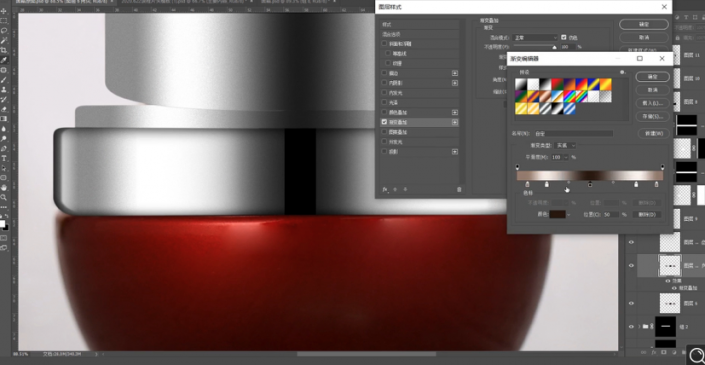
Task: Click OK in the Layer Style dialog
Action: (644, 24)
